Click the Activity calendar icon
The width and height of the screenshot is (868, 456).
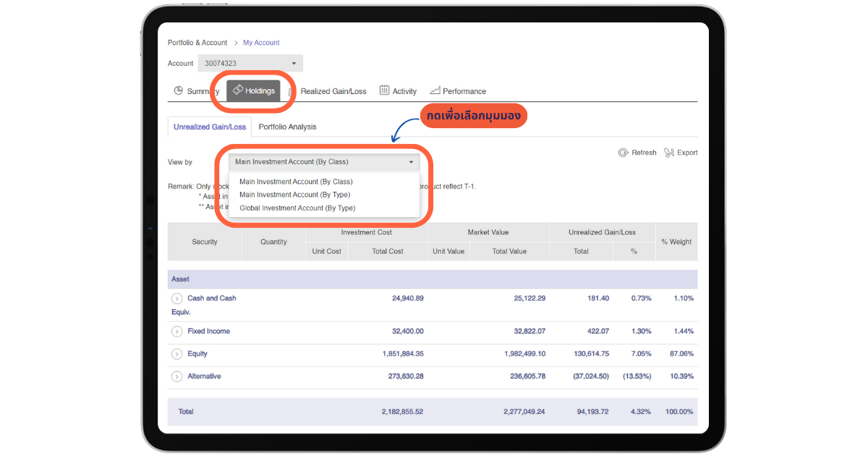click(385, 90)
